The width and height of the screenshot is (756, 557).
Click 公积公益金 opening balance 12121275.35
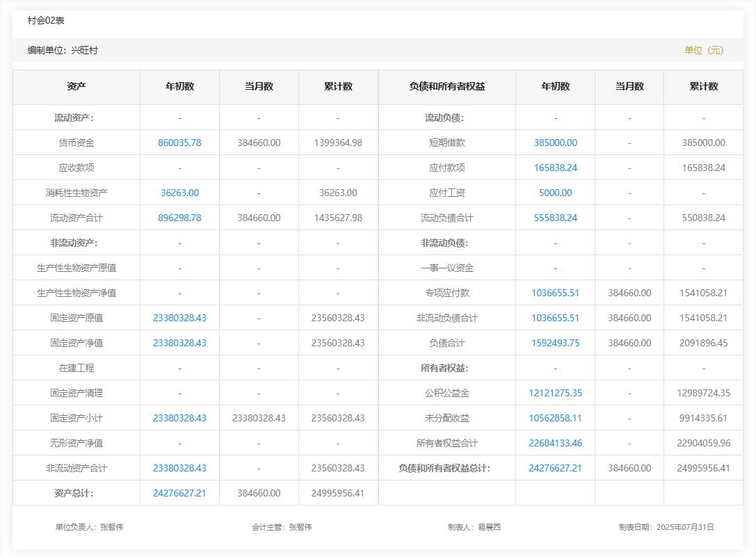click(555, 393)
